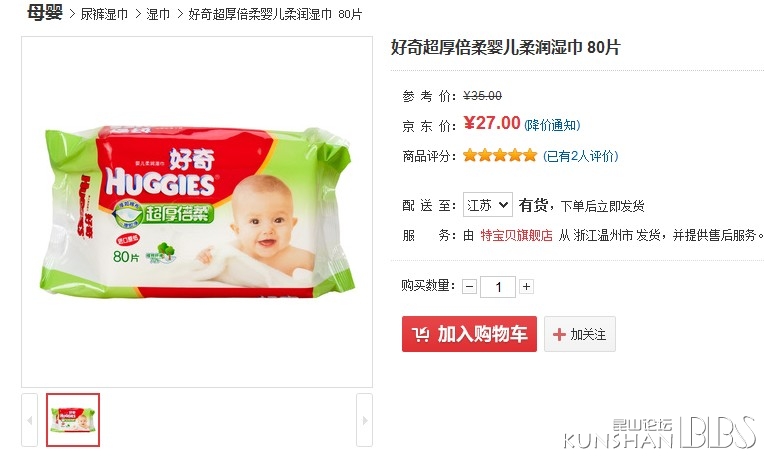Decrease purchase quantity with the minus button
The height and width of the screenshot is (459, 764).
pyautogui.click(x=469, y=287)
